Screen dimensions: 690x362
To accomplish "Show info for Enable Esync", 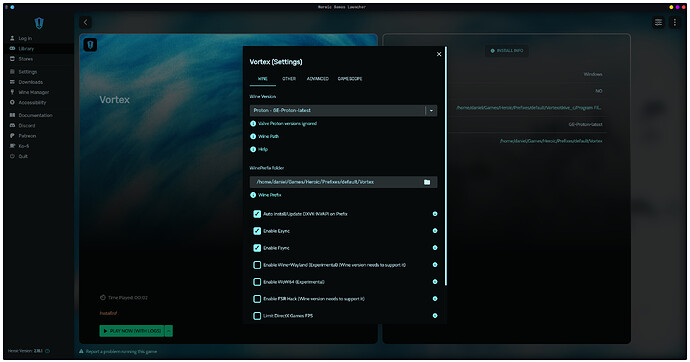I will [435, 231].
